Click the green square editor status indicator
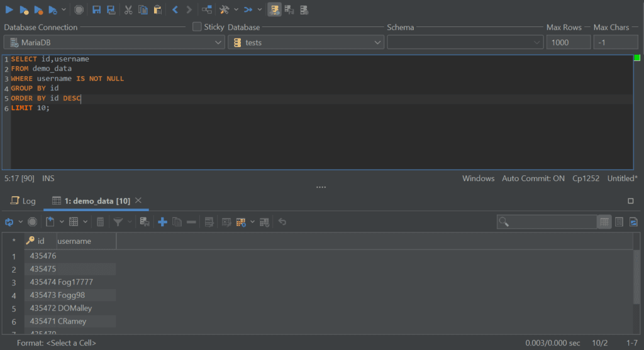The width and height of the screenshot is (644, 350). coord(637,58)
